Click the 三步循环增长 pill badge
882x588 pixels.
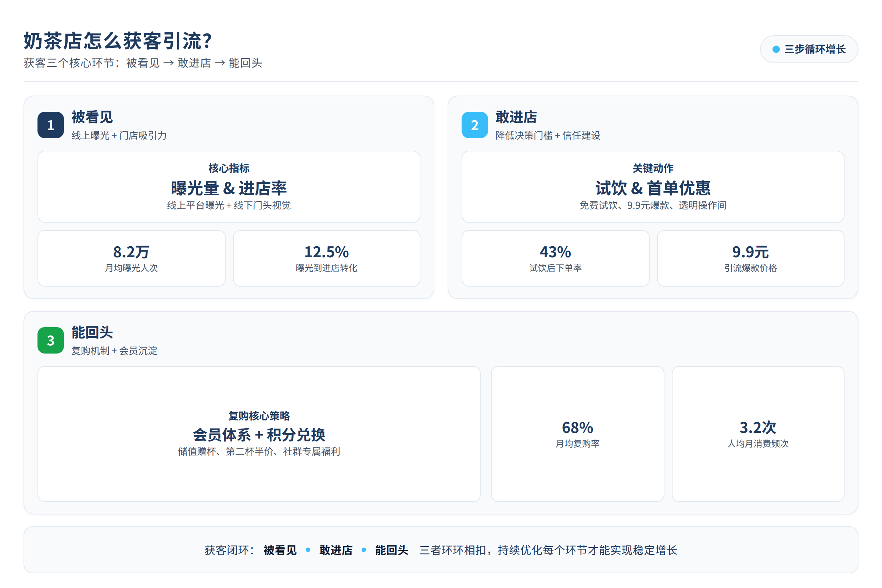point(809,49)
